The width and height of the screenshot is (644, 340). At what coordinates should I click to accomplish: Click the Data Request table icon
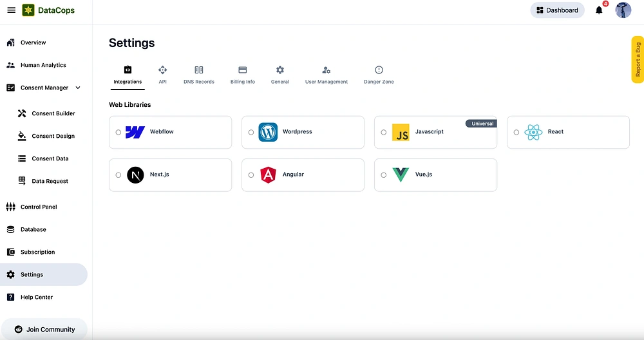[x=22, y=181]
